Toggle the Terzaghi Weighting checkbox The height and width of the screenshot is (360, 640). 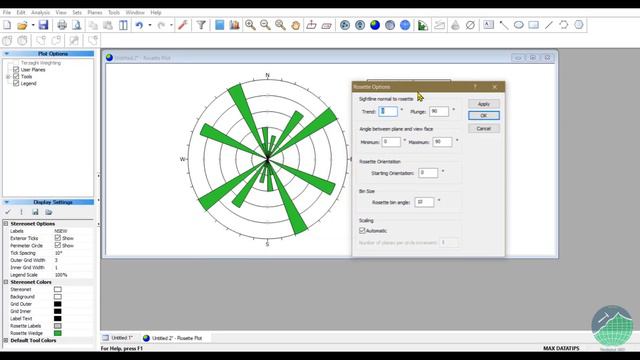16,63
